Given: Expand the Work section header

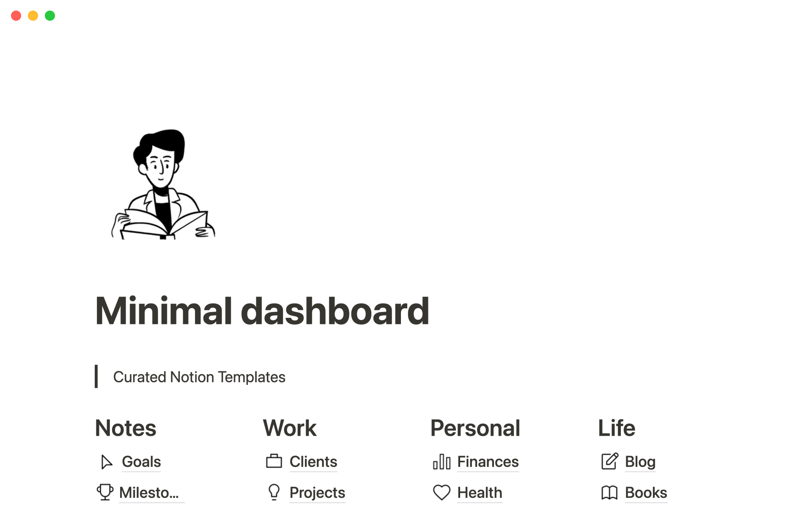Looking at the screenshot, I should pos(289,427).
